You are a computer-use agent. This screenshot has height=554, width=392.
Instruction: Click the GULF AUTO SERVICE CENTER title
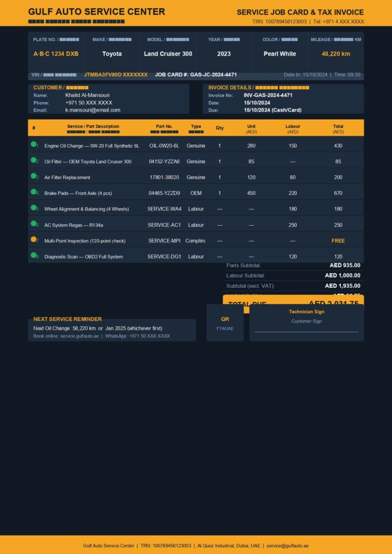96,12
